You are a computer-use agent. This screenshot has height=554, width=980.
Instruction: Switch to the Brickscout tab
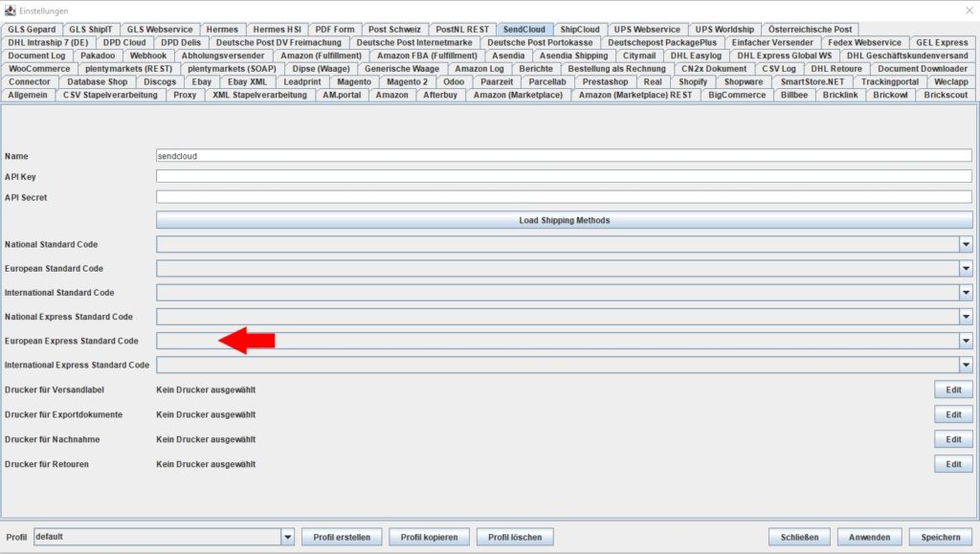click(946, 95)
